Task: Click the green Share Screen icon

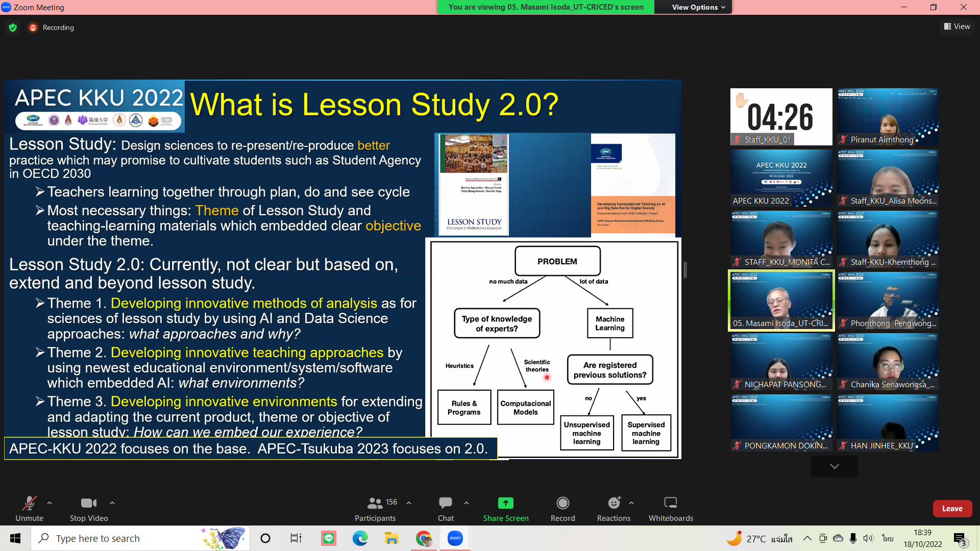Action: [x=505, y=503]
